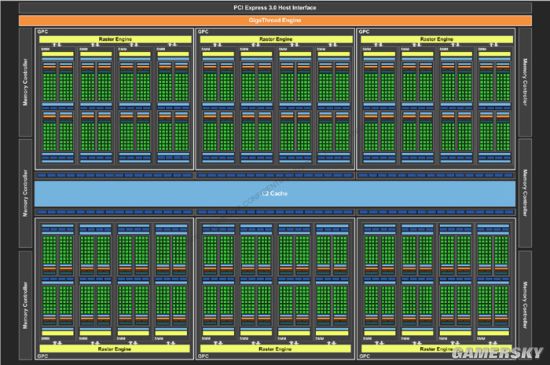Select the lower-right Memory Controller block
The width and height of the screenshot is (550, 365).
point(525,305)
